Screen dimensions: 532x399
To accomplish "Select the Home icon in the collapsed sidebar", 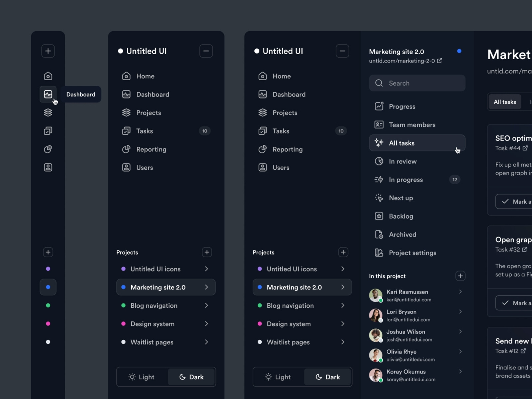I will pos(48,76).
